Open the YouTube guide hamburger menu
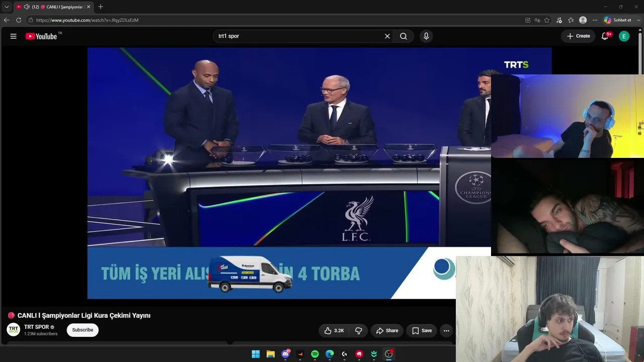 [x=14, y=36]
